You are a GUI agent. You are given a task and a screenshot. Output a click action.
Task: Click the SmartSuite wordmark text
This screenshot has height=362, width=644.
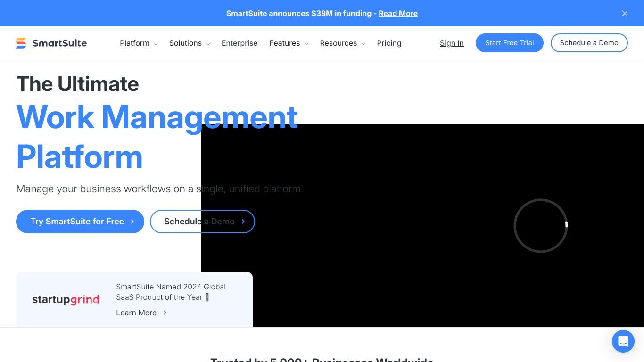pyautogui.click(x=59, y=43)
